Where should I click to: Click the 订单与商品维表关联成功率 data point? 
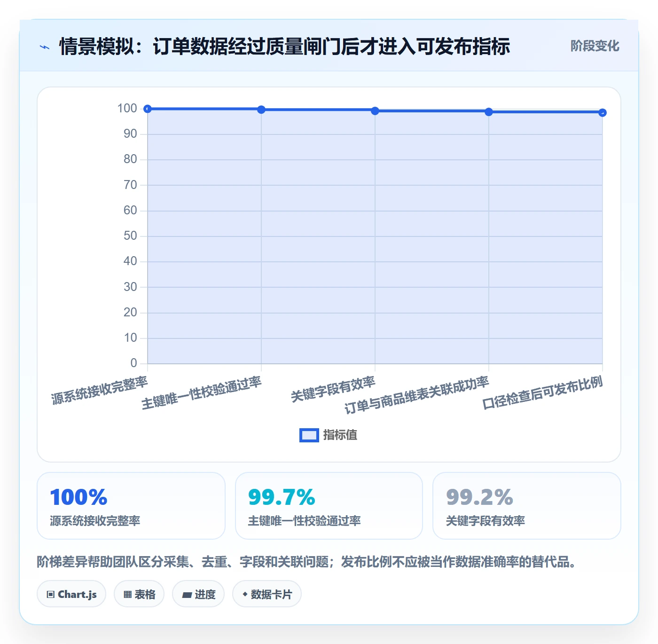tap(489, 112)
